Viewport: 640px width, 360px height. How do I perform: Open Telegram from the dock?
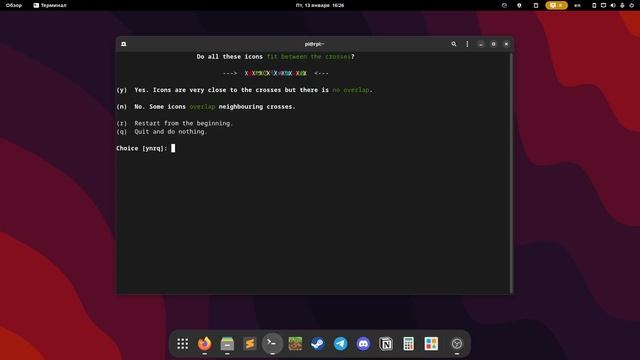tap(340, 344)
